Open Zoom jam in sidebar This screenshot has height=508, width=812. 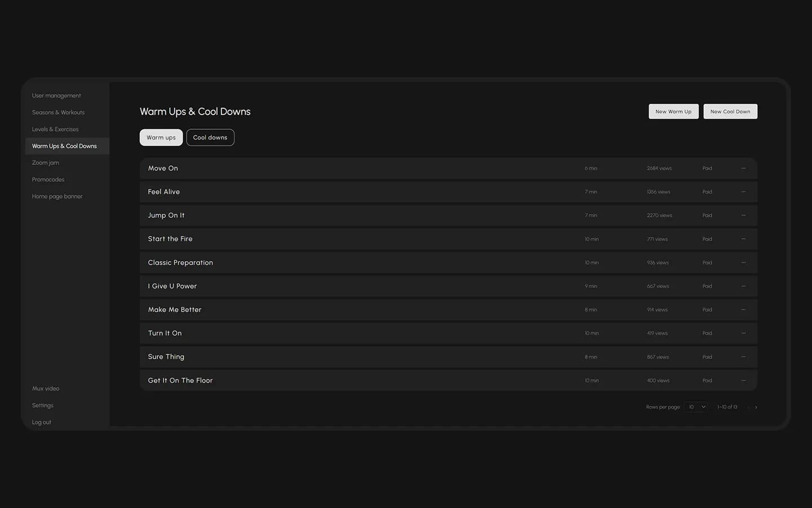pyautogui.click(x=46, y=163)
